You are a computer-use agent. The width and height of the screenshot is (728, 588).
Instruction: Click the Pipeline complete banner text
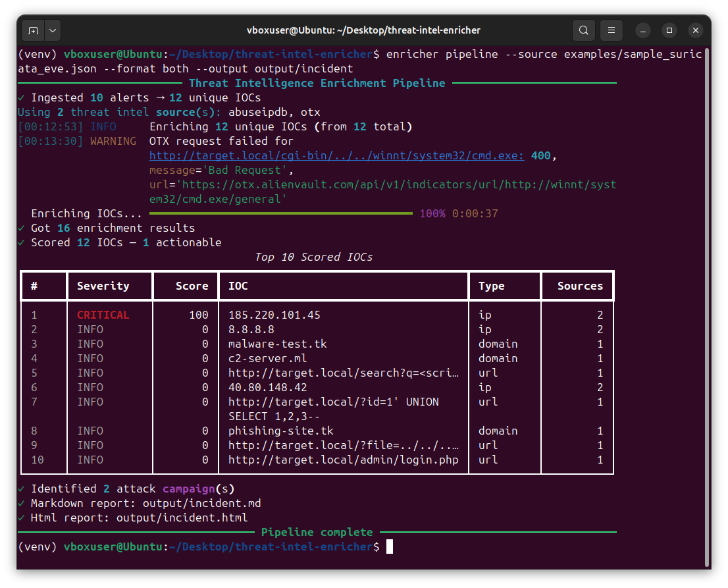click(317, 532)
